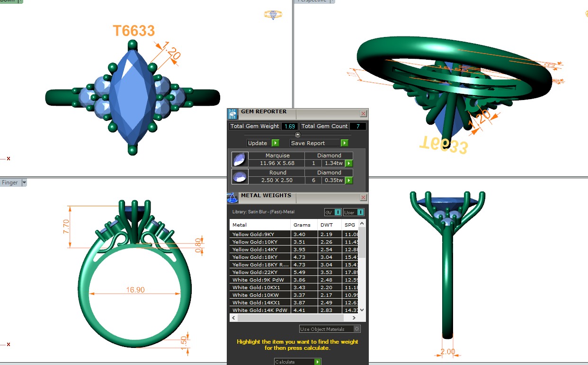588x365 pixels.
Task: Click the Gem Reporter panel icon
Action: point(232,113)
